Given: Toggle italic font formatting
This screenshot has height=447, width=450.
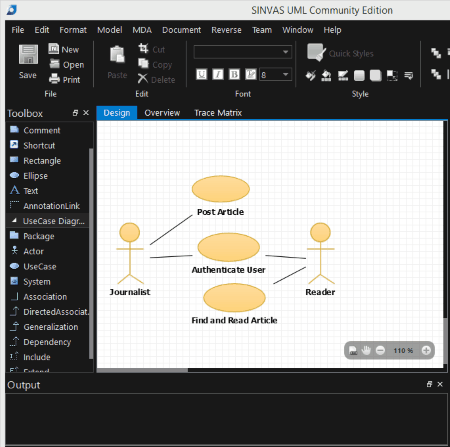Looking at the screenshot, I should [218, 74].
